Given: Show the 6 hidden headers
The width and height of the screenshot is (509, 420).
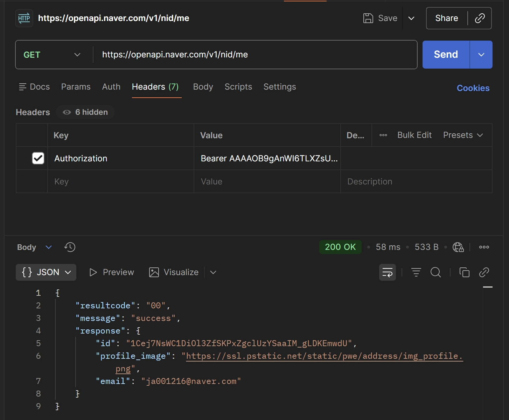Looking at the screenshot, I should (x=85, y=112).
